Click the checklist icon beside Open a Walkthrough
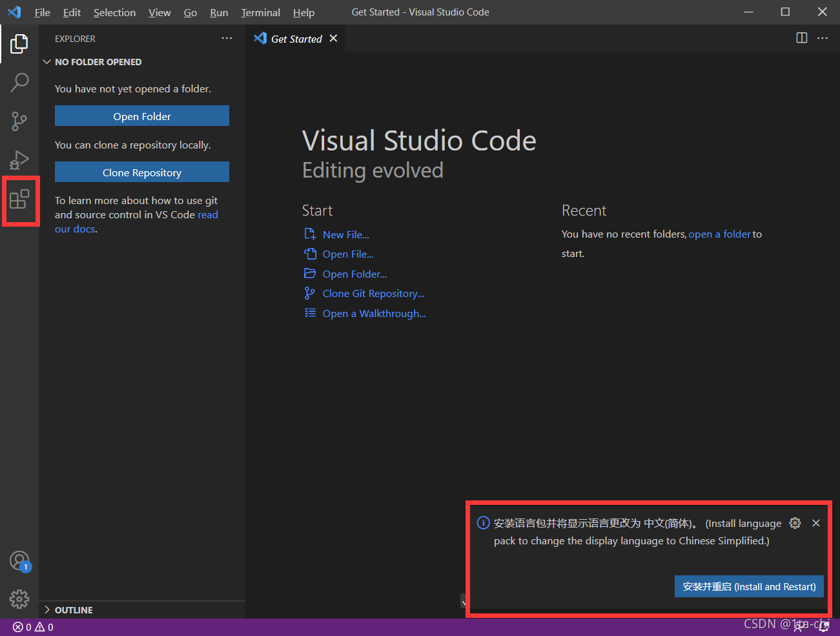Image resolution: width=840 pixels, height=636 pixels. [310, 313]
